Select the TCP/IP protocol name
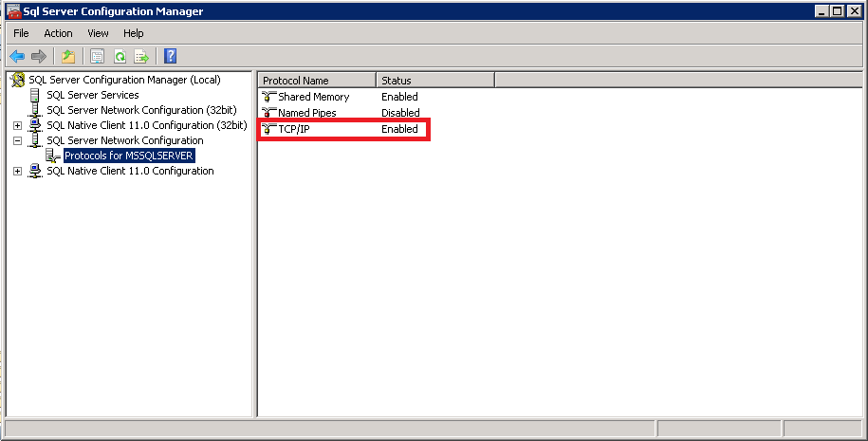 click(x=294, y=129)
